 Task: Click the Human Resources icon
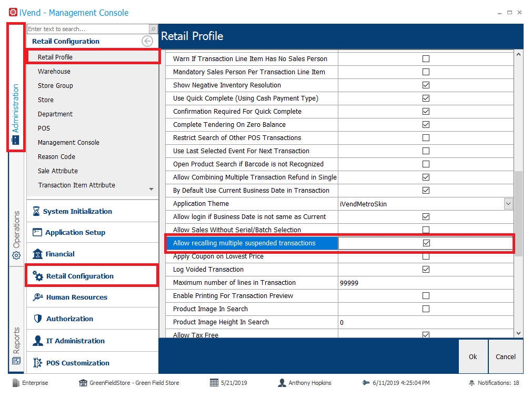38,297
